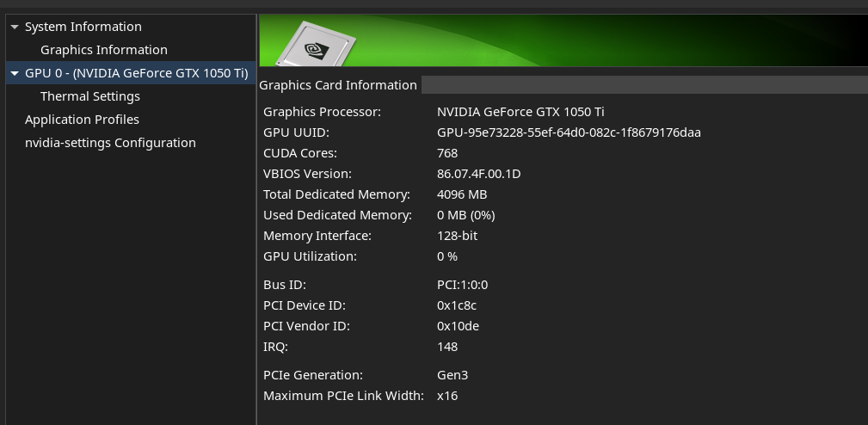Image resolution: width=868 pixels, height=425 pixels.
Task: Click the Total Dedicated Memory label
Action: pyautogui.click(x=336, y=194)
